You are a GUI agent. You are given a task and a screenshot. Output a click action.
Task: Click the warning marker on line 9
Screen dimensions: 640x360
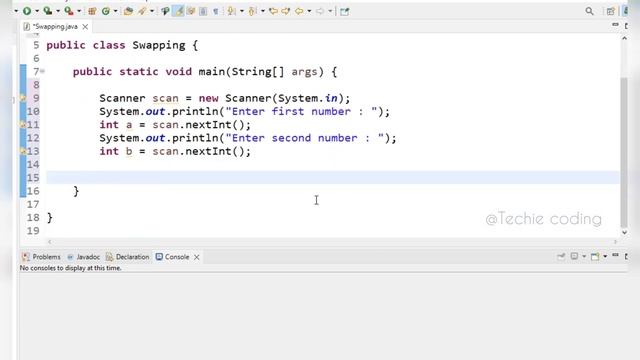(23, 98)
